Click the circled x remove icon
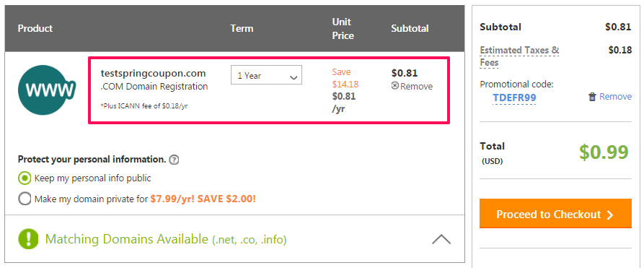The image size is (644, 268). click(x=395, y=86)
